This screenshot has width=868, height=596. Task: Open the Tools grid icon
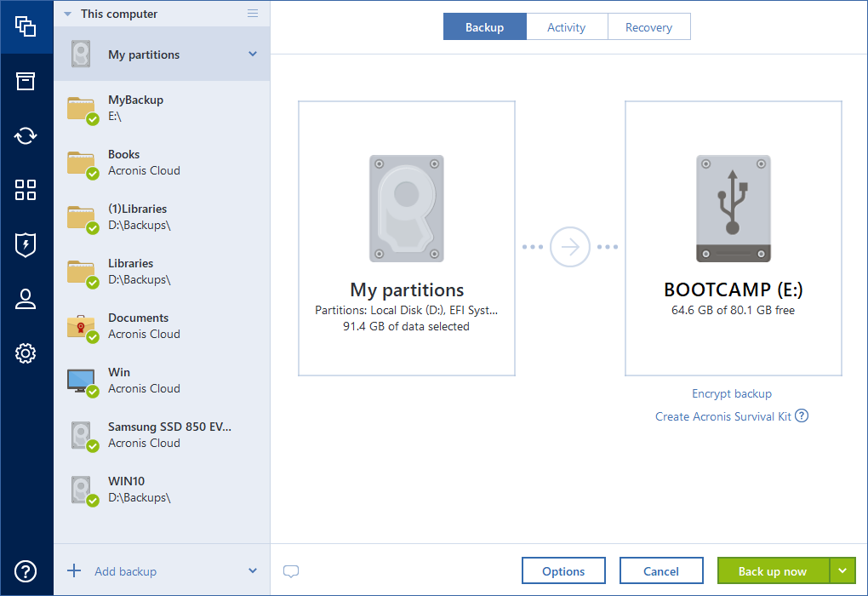[26, 190]
